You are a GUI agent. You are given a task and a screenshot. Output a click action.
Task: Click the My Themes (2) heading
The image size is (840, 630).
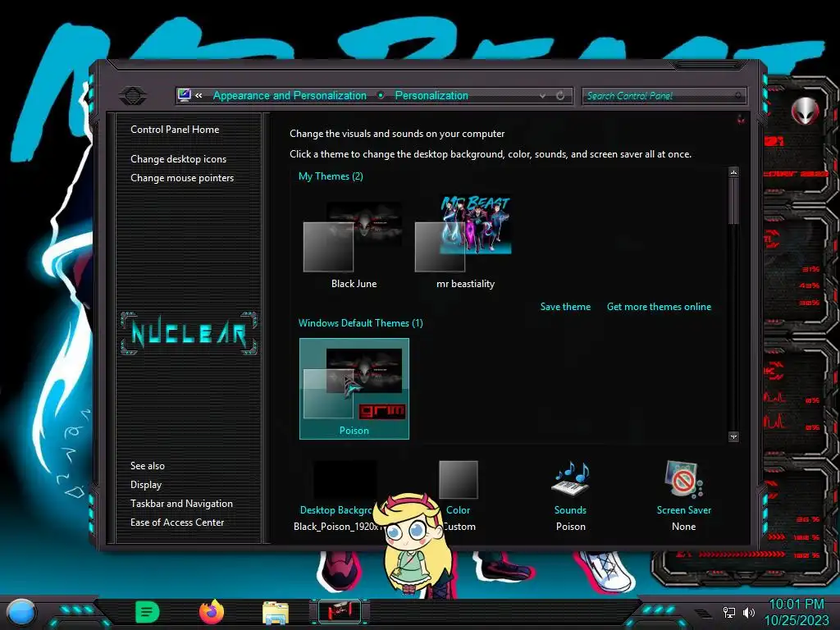(331, 176)
